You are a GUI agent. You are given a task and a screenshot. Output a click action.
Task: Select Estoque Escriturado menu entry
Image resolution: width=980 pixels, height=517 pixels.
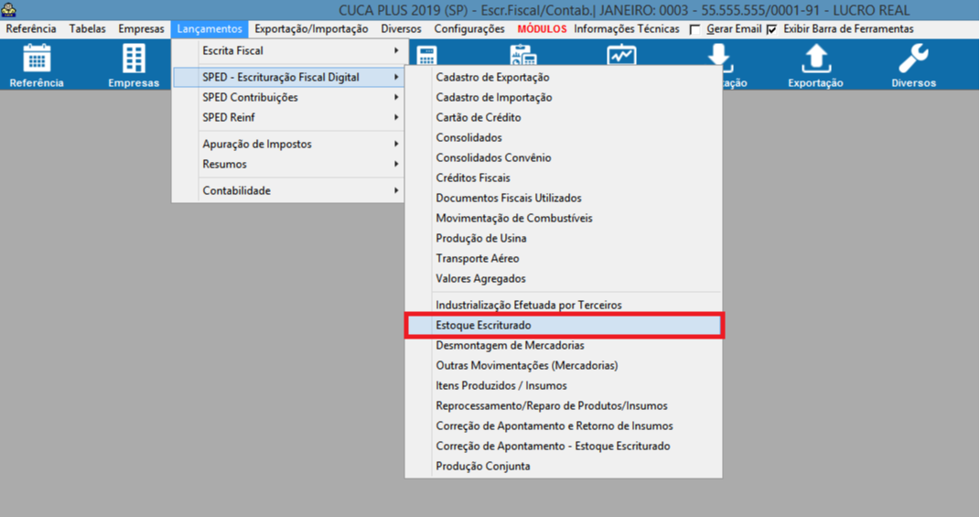tap(564, 325)
